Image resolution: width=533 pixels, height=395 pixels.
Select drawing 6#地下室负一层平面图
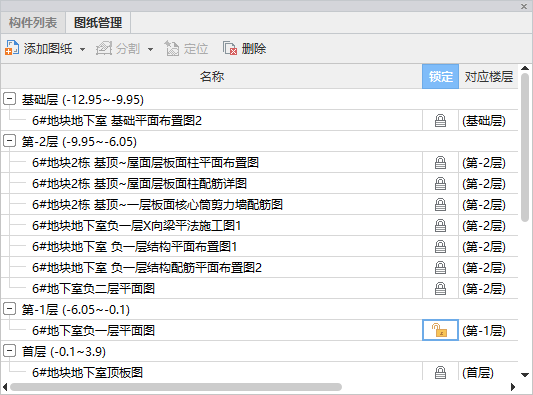93,330
